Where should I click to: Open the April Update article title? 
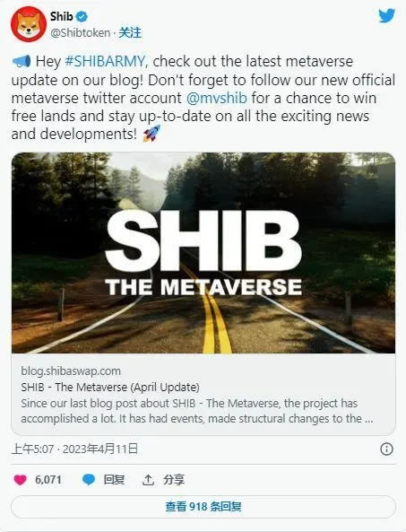click(x=110, y=388)
